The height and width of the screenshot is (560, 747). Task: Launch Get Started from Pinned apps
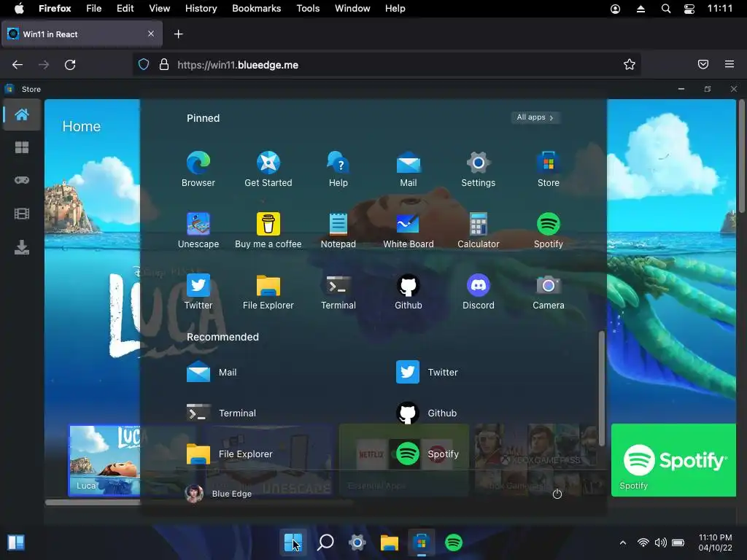(x=268, y=169)
